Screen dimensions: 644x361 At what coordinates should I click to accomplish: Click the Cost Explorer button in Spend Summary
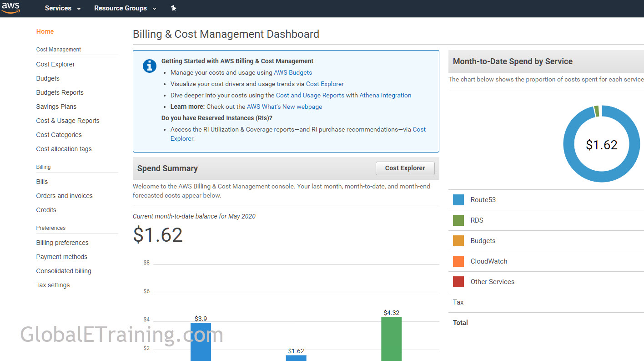[405, 168]
